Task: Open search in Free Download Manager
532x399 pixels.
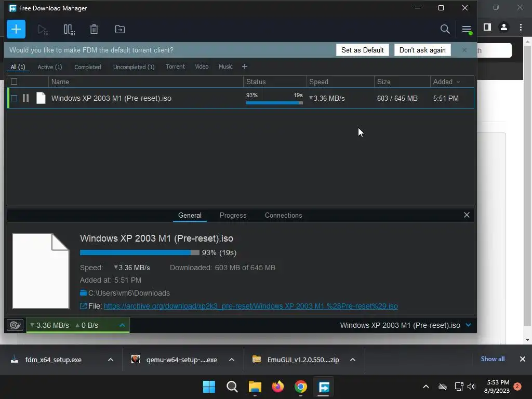Action: coord(445,29)
